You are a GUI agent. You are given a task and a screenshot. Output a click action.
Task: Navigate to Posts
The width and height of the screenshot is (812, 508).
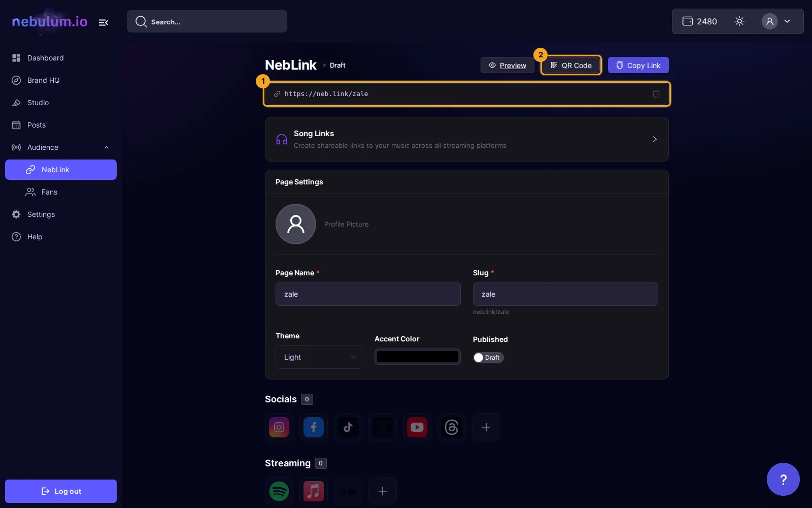pos(61,125)
